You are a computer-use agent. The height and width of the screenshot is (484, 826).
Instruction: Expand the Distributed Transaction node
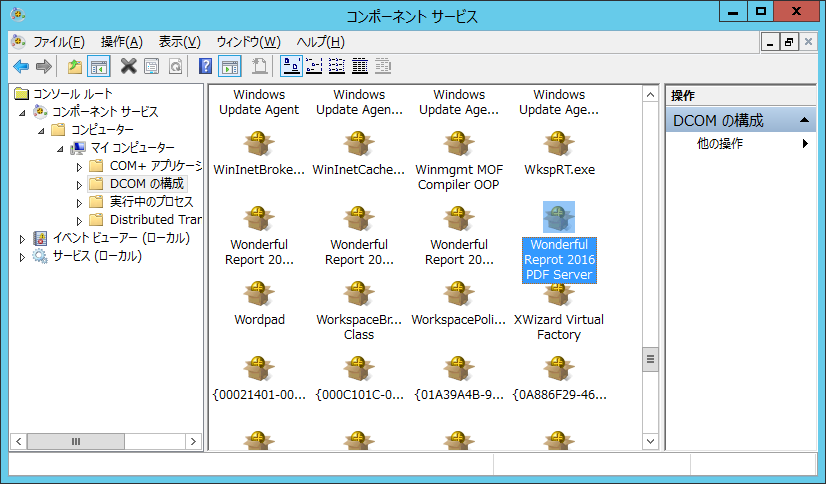79,221
